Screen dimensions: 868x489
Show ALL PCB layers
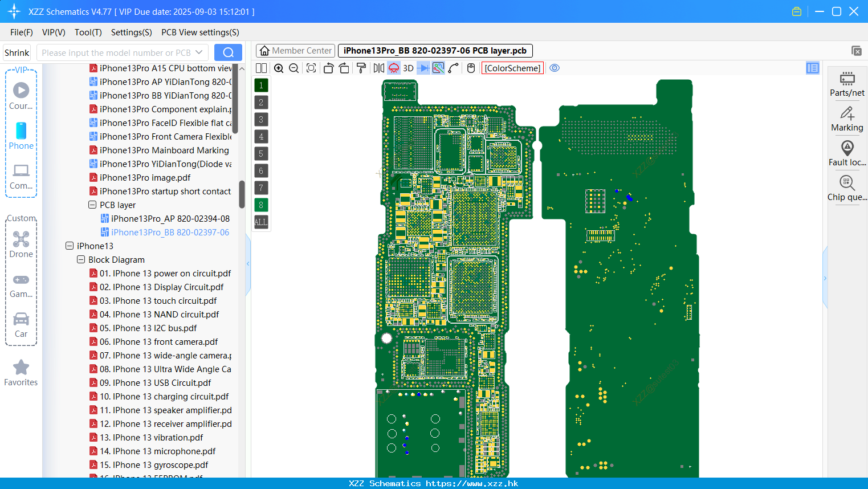[x=261, y=222]
